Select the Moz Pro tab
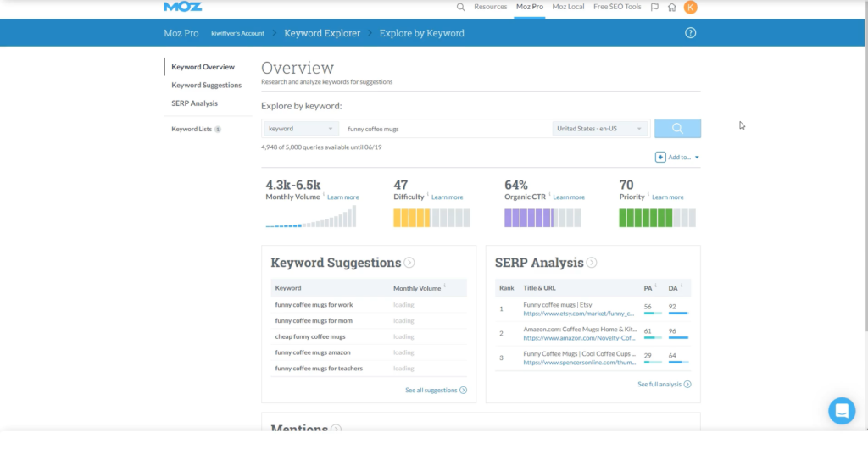868x455 pixels. tap(530, 7)
